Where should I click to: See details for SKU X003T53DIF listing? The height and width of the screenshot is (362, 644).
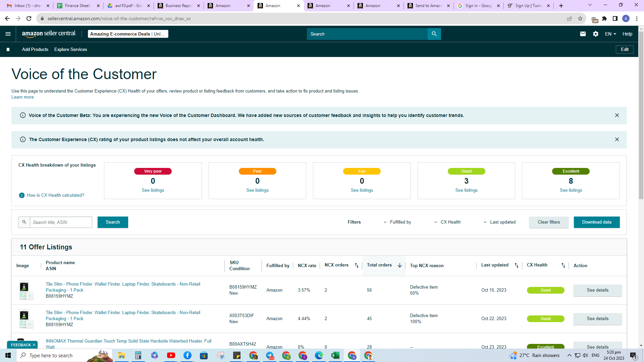coord(598,319)
